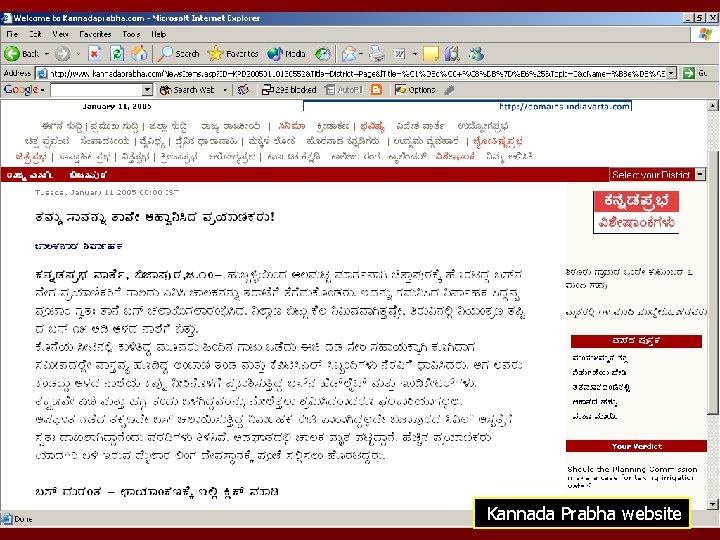Open the Search magnifier in toolbar
Image resolution: width=720 pixels, height=540 pixels.
point(178,54)
